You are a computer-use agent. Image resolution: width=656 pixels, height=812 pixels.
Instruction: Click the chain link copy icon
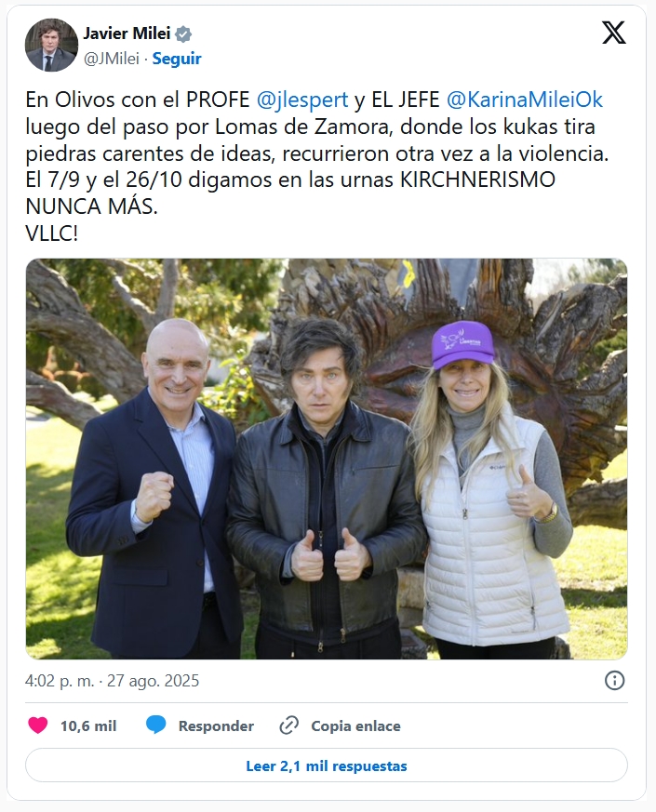(289, 725)
